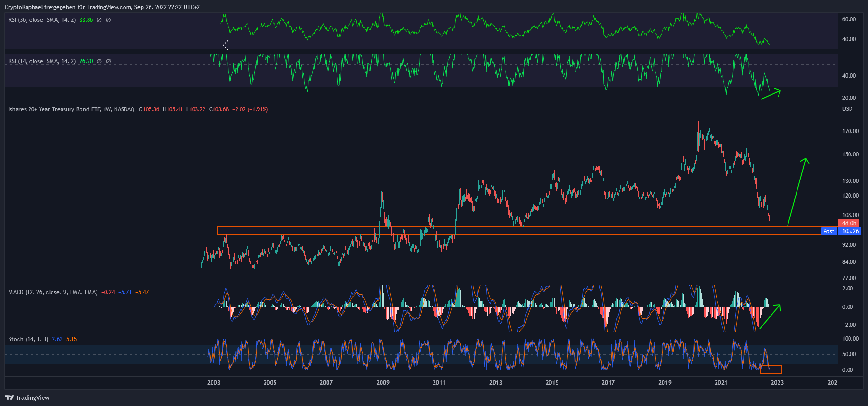This screenshot has width=868, height=406.
Task: Select the Stoch (14, 1, 3) indicator label
Action: (28, 339)
